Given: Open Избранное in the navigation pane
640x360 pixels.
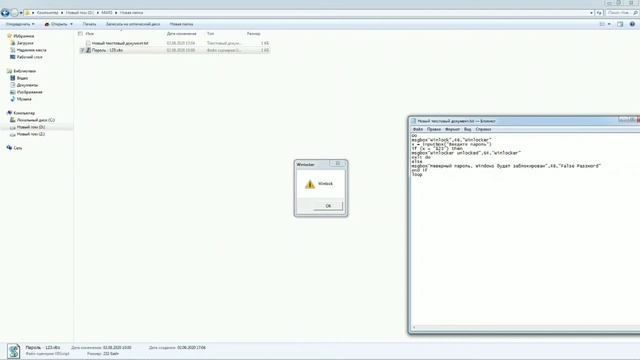Looking at the screenshot, I should 24,36.
